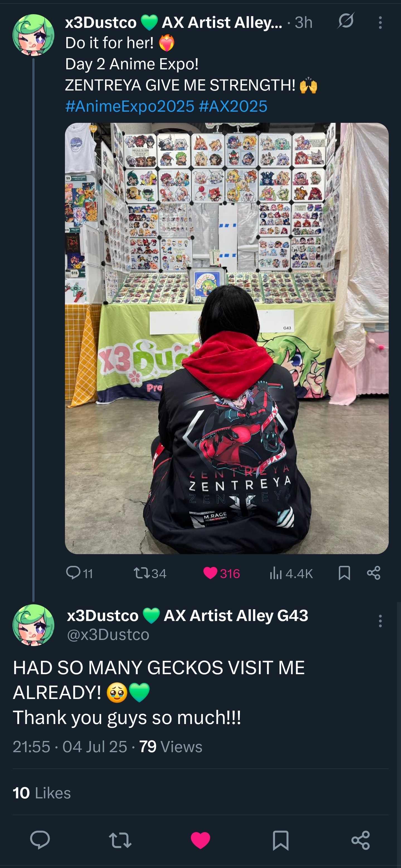
Task: Open the #AnimeExpo2025 hashtag
Action: pyautogui.click(x=130, y=106)
